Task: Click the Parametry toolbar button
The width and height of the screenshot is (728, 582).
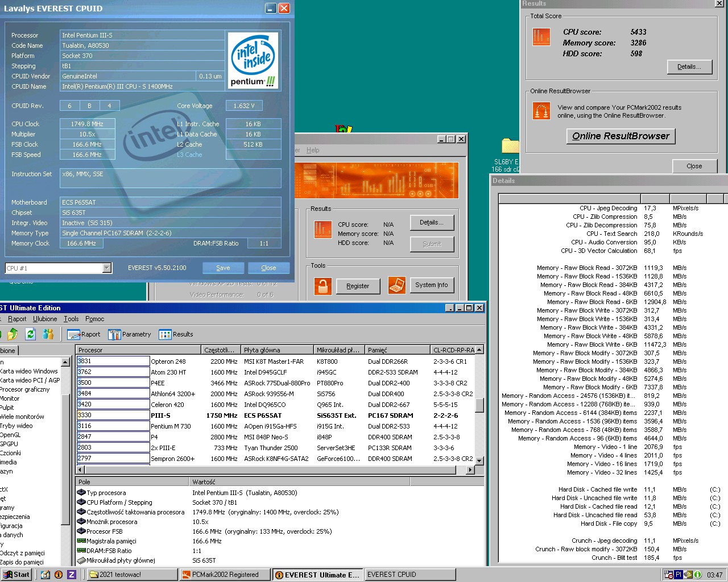Action: click(130, 334)
